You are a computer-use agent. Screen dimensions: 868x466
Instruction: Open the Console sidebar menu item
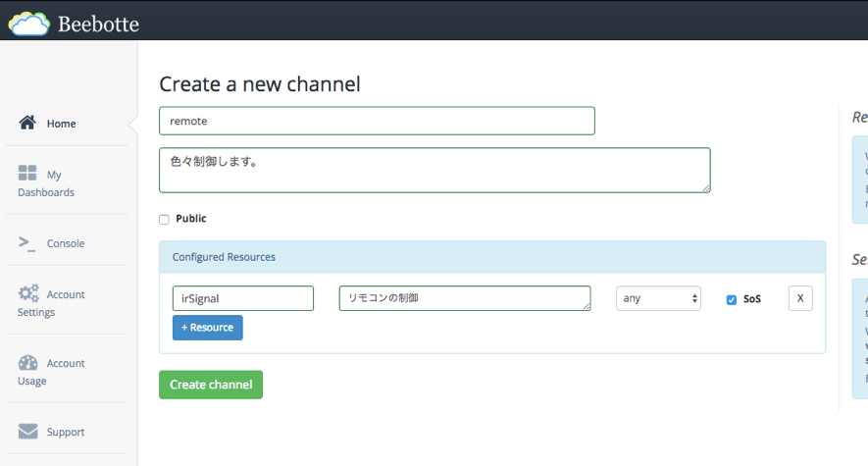pos(66,243)
